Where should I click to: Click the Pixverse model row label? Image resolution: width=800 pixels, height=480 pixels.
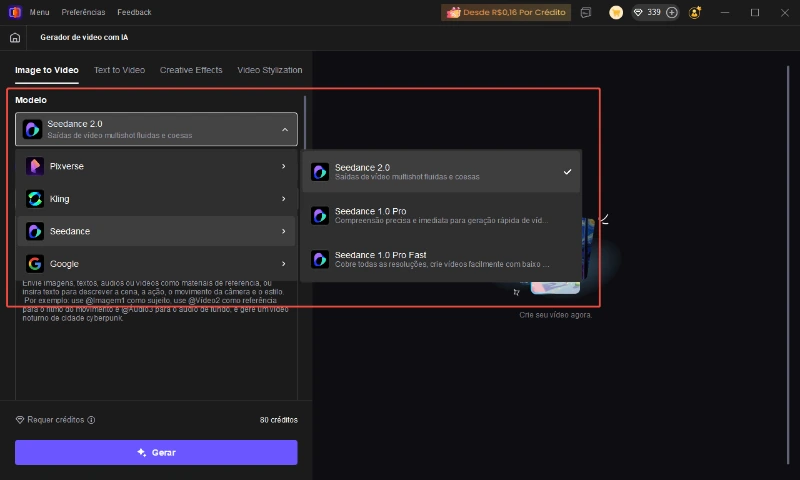click(67, 166)
